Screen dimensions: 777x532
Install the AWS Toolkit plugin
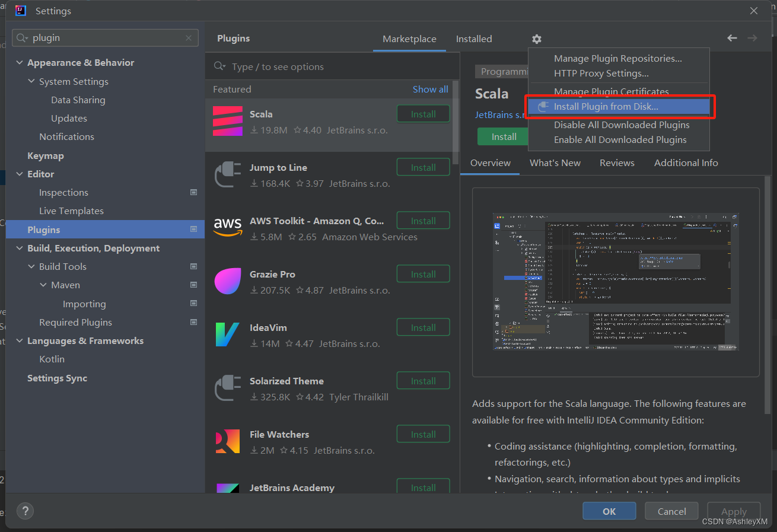tap(423, 221)
